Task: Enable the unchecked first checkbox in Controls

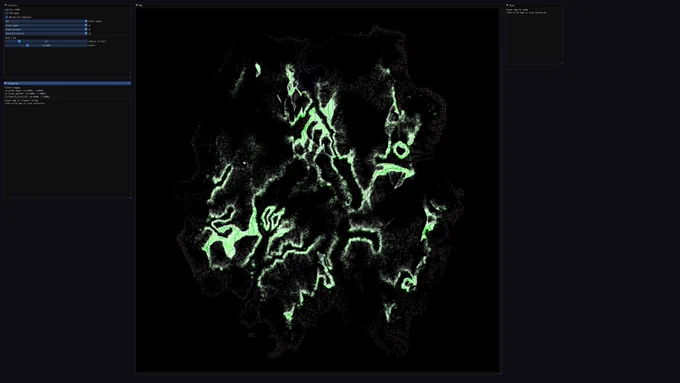Action: pos(7,13)
